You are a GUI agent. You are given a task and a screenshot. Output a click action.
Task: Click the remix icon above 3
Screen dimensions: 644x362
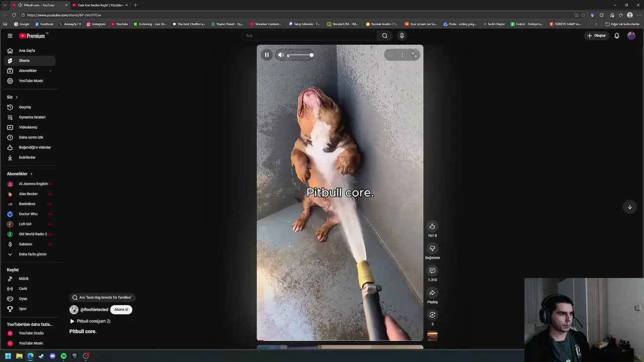coord(432,315)
